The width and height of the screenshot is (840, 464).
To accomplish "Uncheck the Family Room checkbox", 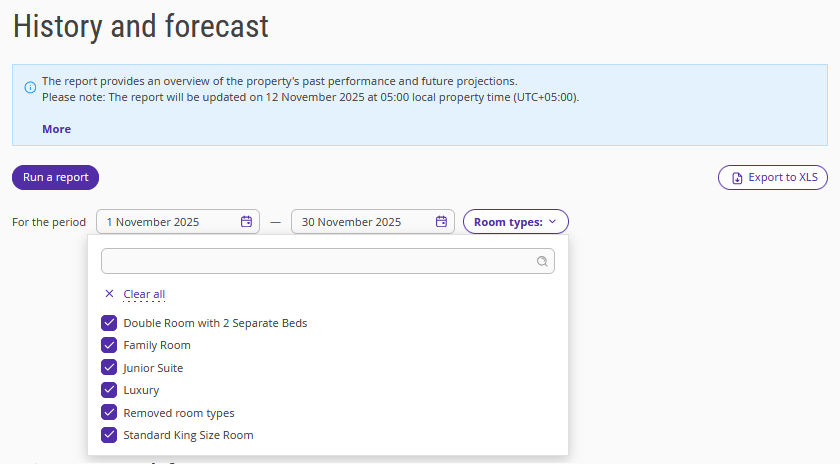I will [109, 345].
